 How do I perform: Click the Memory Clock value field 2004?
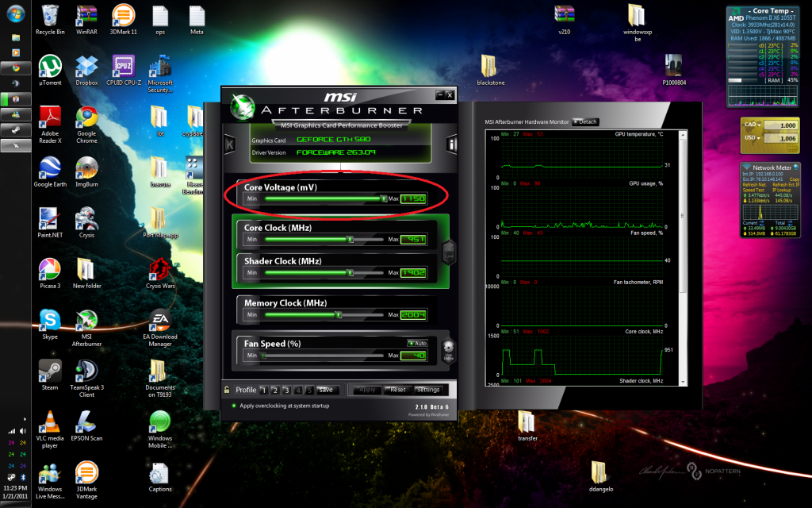413,314
